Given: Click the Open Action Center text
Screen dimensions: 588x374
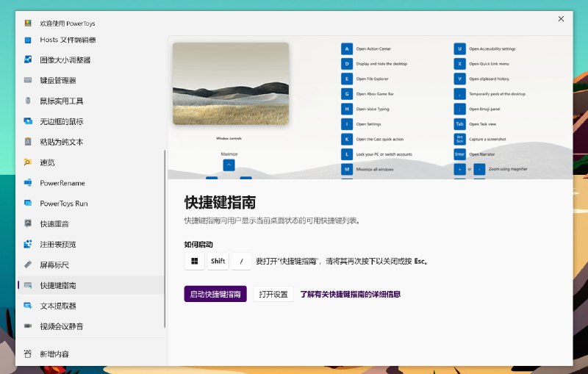Looking at the screenshot, I should 373,48.
